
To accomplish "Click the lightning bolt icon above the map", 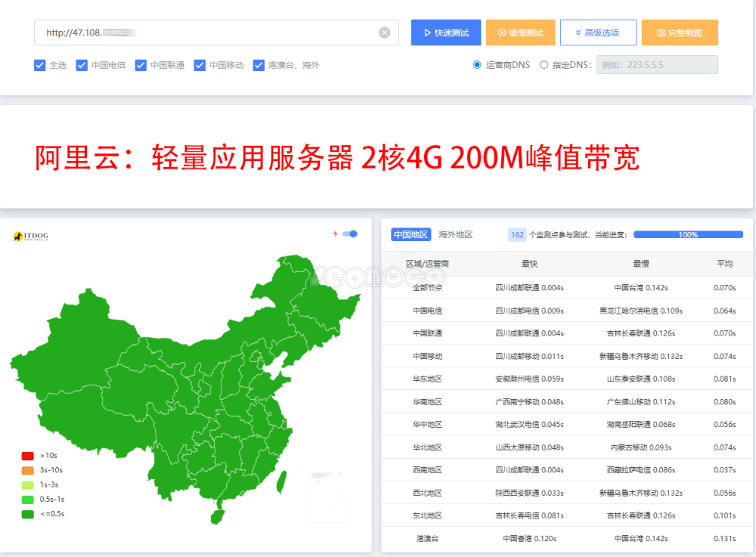I will (336, 234).
